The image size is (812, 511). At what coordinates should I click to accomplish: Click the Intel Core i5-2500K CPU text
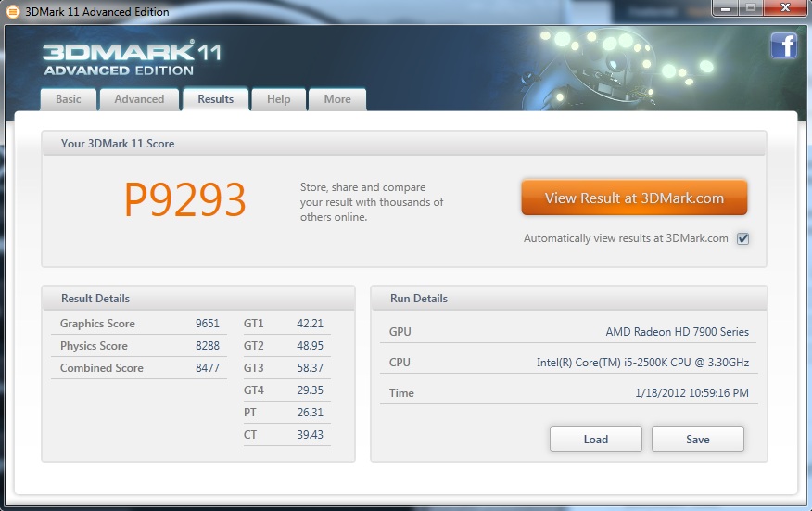tap(642, 363)
